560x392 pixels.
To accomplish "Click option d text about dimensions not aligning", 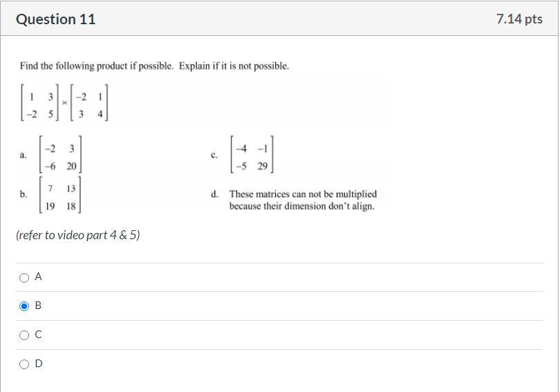I will pos(303,200).
